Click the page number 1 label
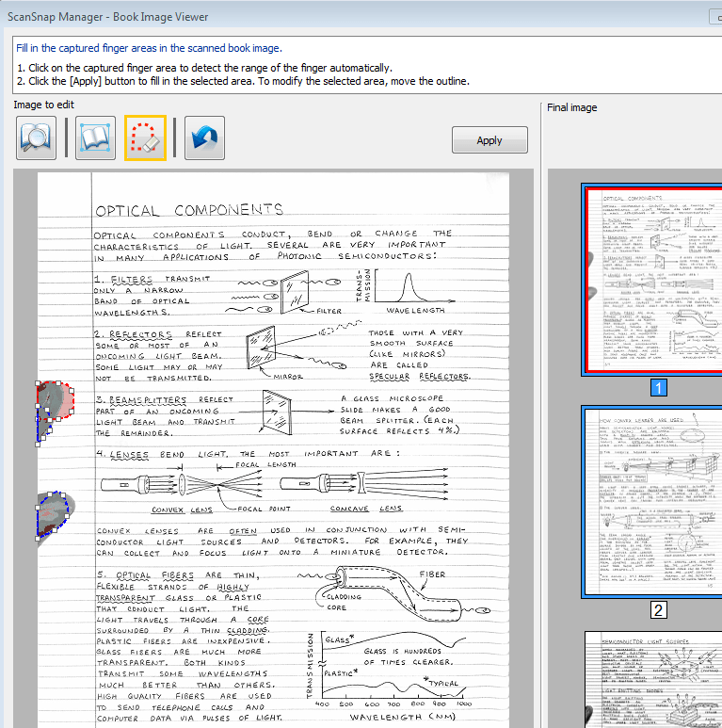Screen dimensions: 722x728 [659, 388]
